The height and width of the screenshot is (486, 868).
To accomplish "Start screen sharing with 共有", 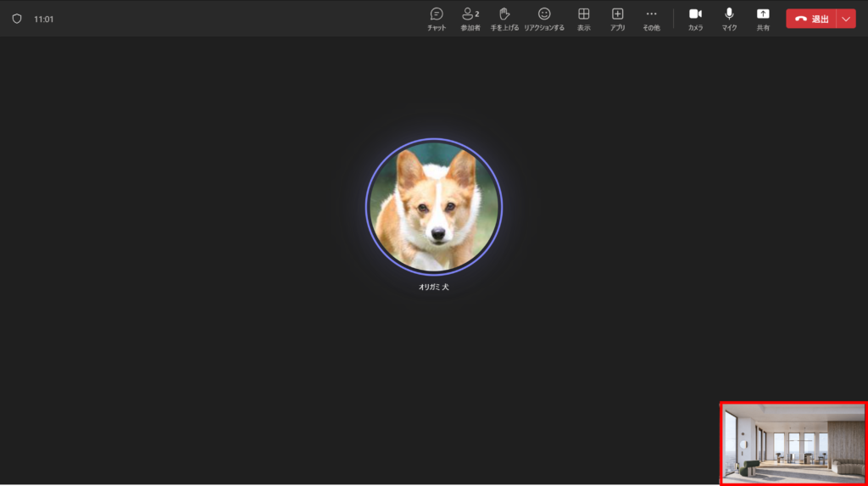I will click(x=763, y=18).
